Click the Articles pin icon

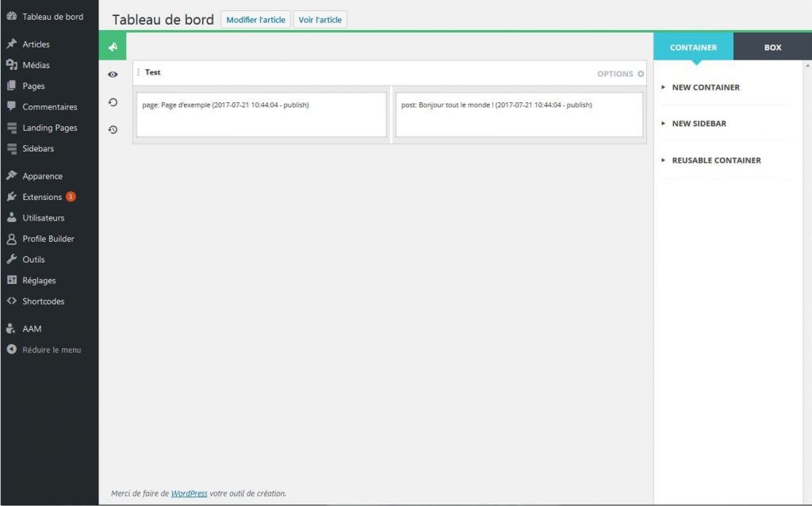tap(11, 44)
